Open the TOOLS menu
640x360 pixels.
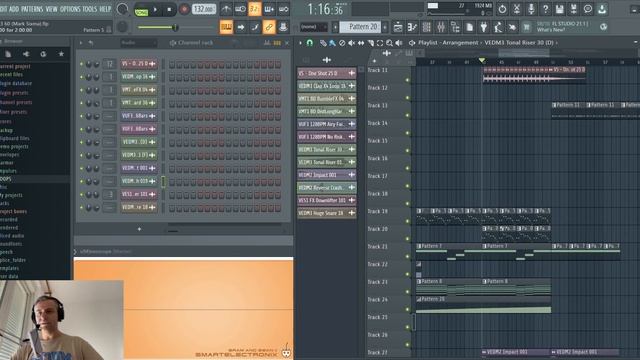coord(90,9)
